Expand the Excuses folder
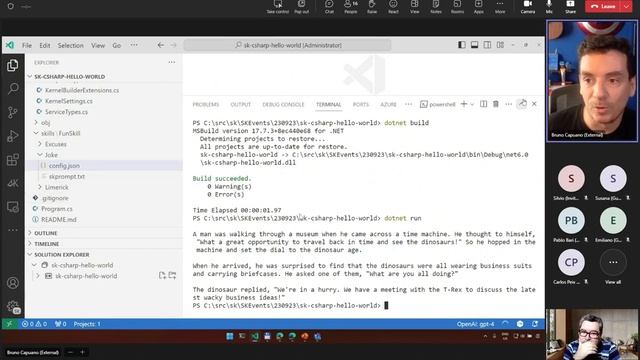Viewport: 640px width, 360px height. coord(56,144)
